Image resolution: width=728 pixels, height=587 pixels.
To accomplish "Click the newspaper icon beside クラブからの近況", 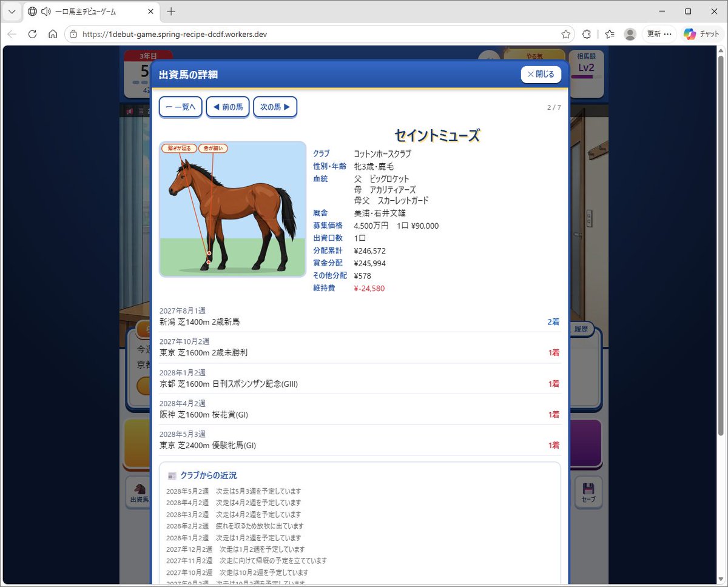I will (x=172, y=475).
